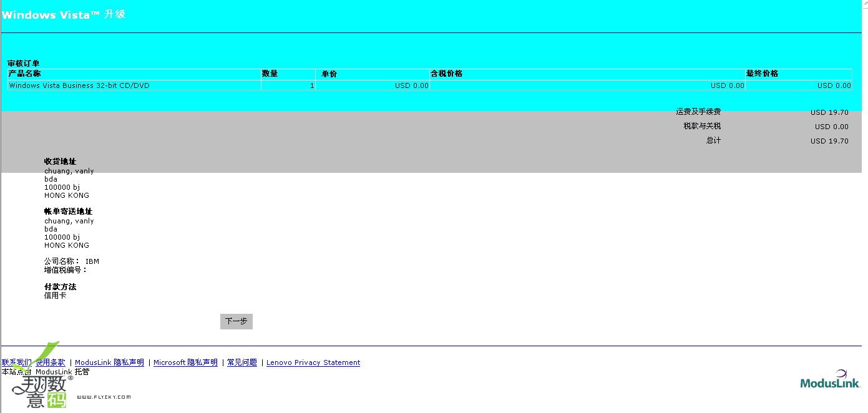Click the 税款与关税 label
Image resolution: width=868 pixels, height=413 pixels.
tap(702, 126)
